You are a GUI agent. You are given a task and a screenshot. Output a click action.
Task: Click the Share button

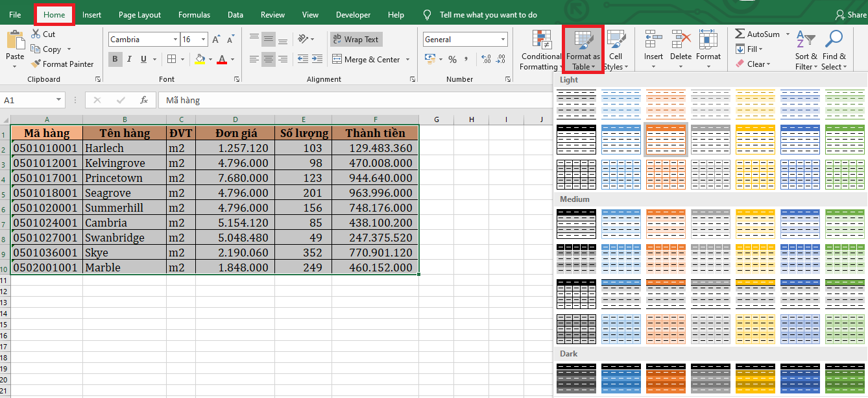(x=851, y=14)
